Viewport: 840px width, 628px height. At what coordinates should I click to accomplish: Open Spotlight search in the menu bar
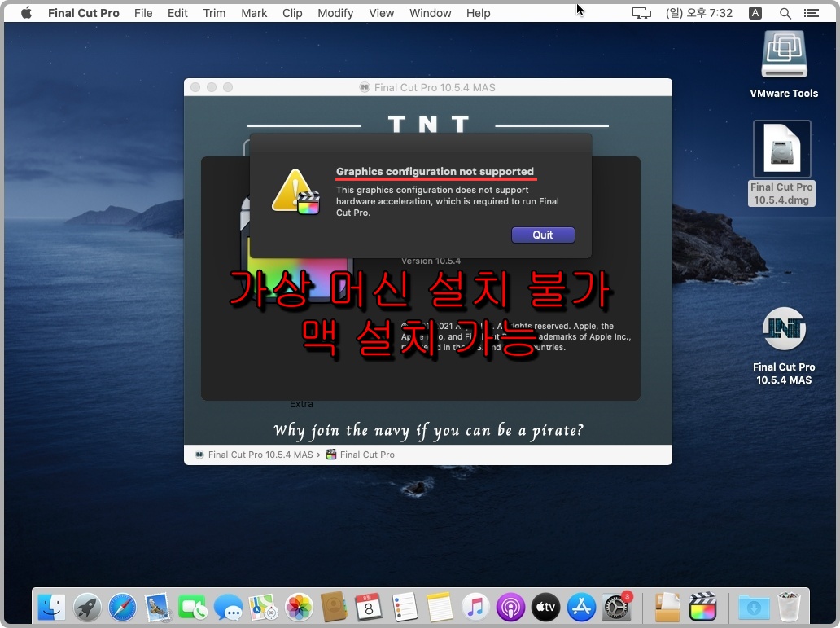point(785,12)
